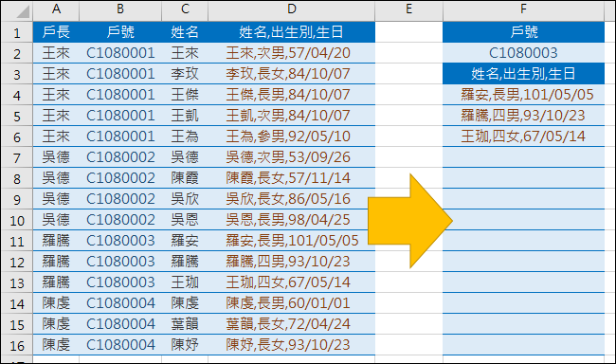Click header cell 戶長 in column A
This screenshot has height=364, width=616.
tap(56, 32)
